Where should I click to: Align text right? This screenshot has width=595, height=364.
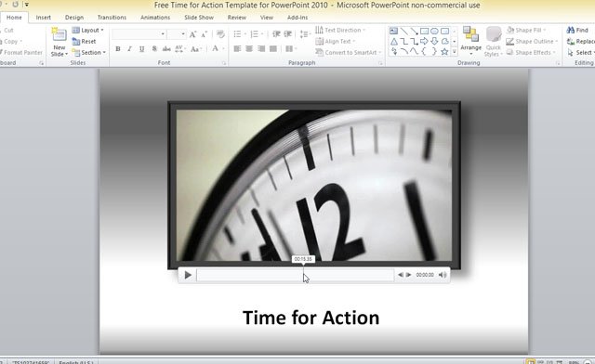261,49
